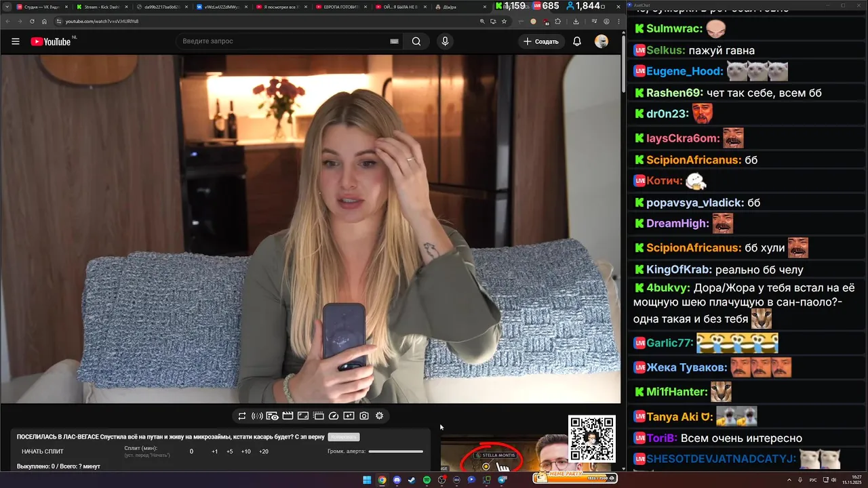Click username 4bukvy in chat

(668, 287)
